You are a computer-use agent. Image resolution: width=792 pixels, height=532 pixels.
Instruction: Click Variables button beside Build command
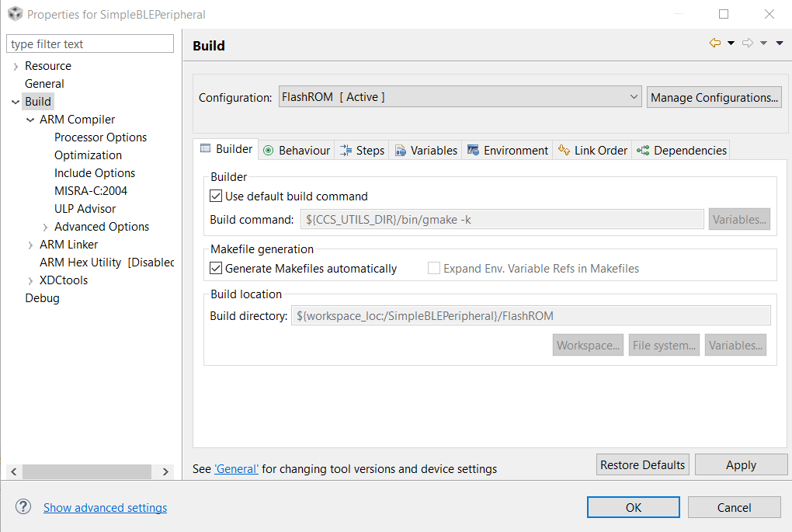coord(739,219)
